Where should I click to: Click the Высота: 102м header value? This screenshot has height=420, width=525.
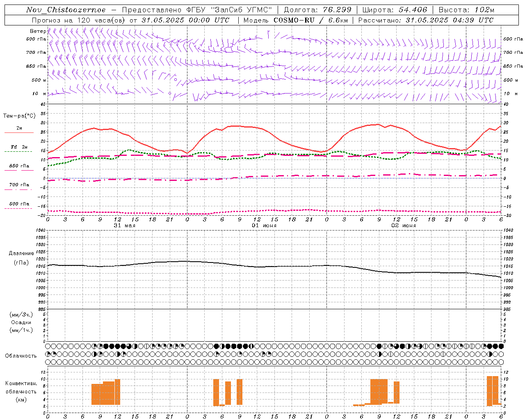coord(466,10)
